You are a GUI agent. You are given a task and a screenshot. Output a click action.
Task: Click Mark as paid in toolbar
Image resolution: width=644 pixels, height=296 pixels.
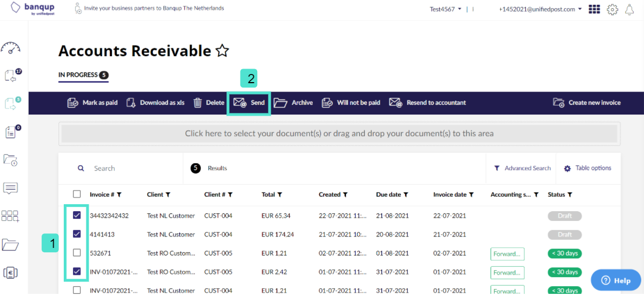(92, 103)
